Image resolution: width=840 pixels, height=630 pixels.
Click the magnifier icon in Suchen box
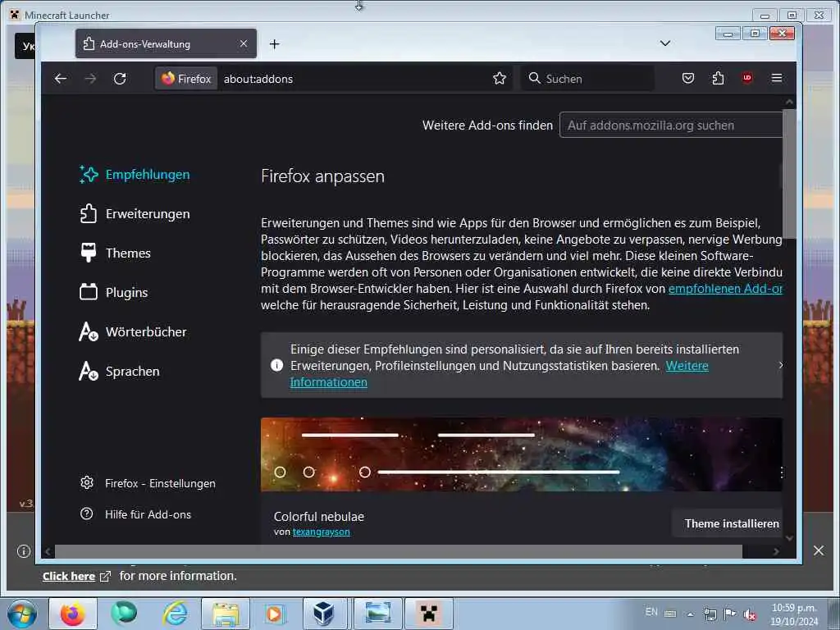point(534,78)
